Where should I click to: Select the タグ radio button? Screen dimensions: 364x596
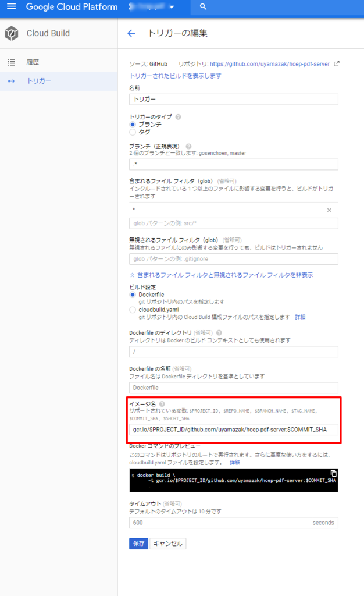(133, 132)
